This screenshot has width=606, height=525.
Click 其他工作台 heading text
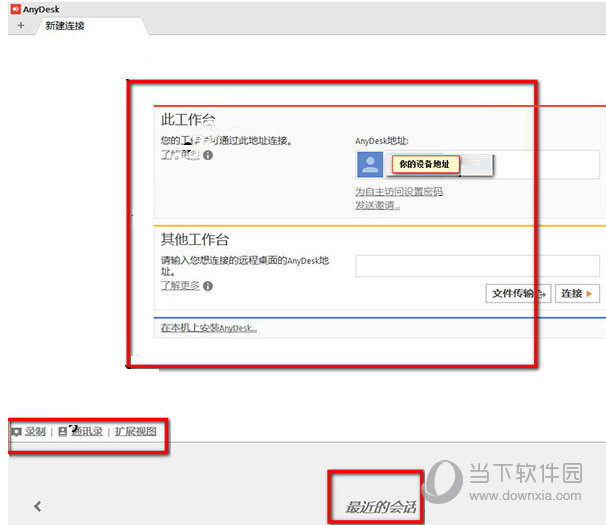coord(195,239)
